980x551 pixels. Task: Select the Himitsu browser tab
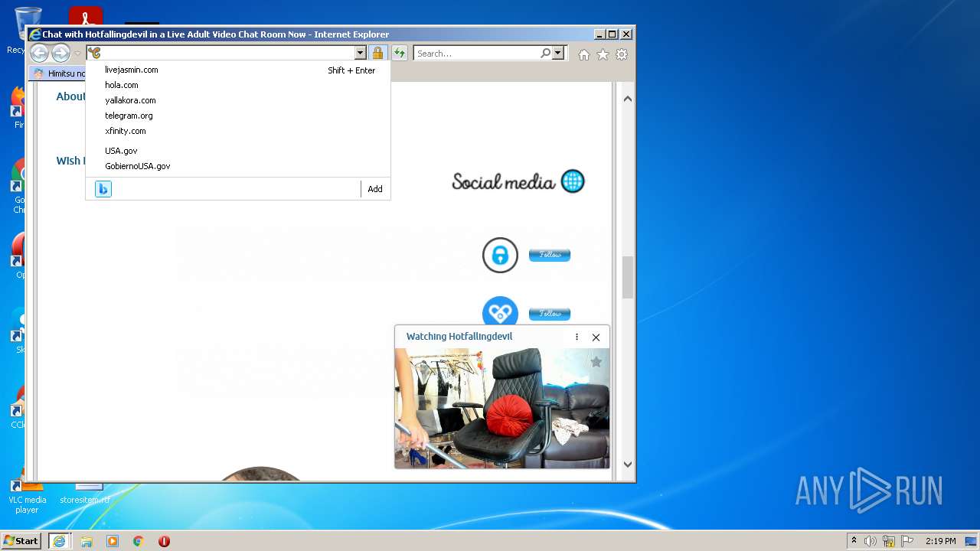coord(58,73)
